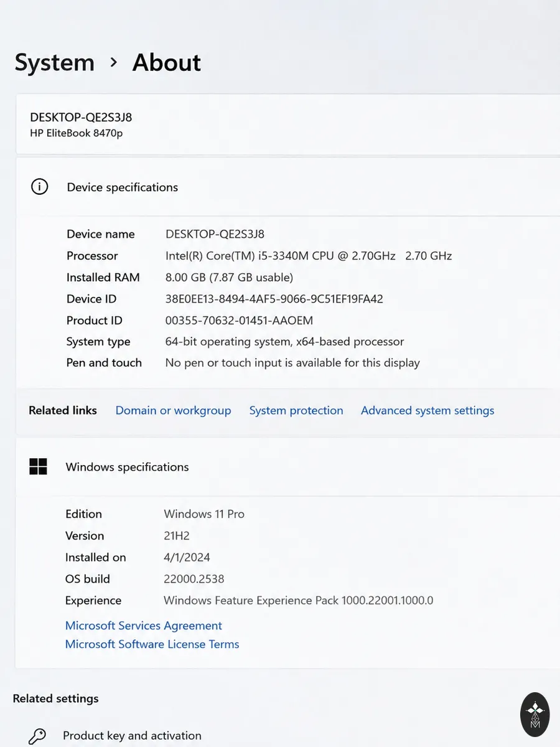Click the Processor label
The height and width of the screenshot is (747, 560).
tap(92, 256)
